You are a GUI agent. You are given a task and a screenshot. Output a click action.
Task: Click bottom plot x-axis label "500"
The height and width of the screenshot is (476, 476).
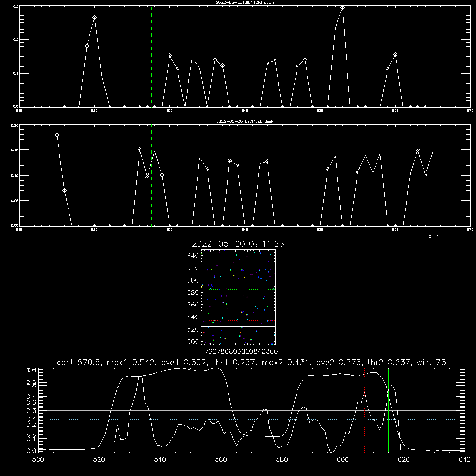coord(38,459)
